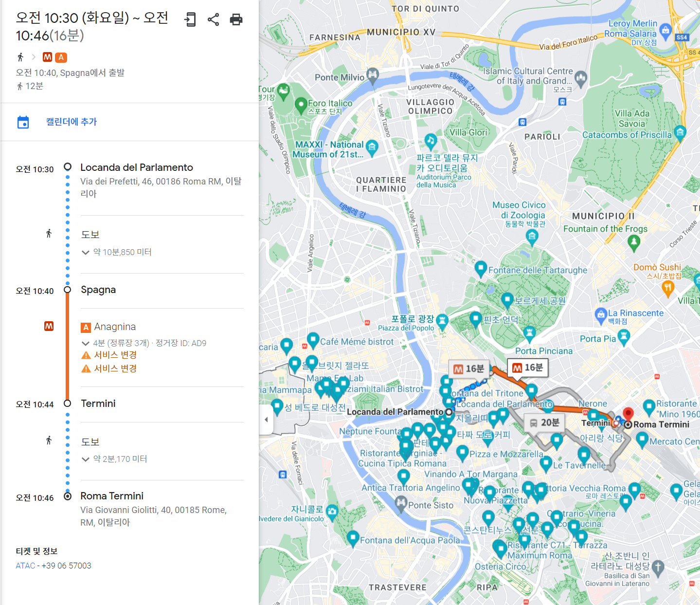Click the share route icon
Image resolution: width=700 pixels, height=605 pixels.
click(213, 19)
